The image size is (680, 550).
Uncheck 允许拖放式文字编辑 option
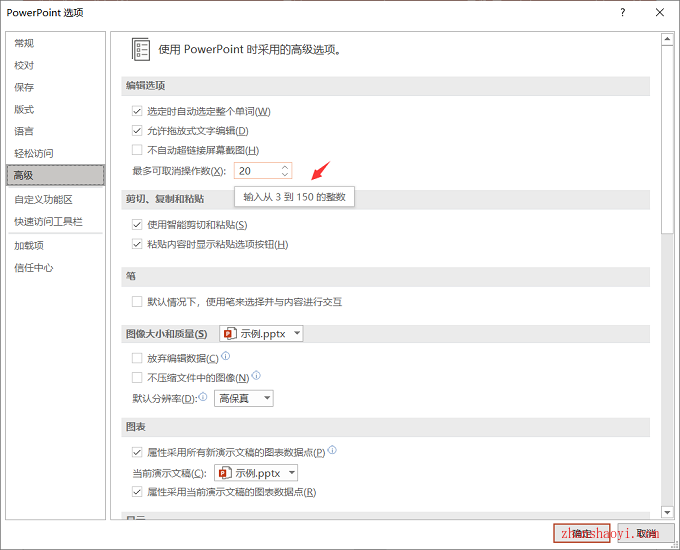[137, 130]
